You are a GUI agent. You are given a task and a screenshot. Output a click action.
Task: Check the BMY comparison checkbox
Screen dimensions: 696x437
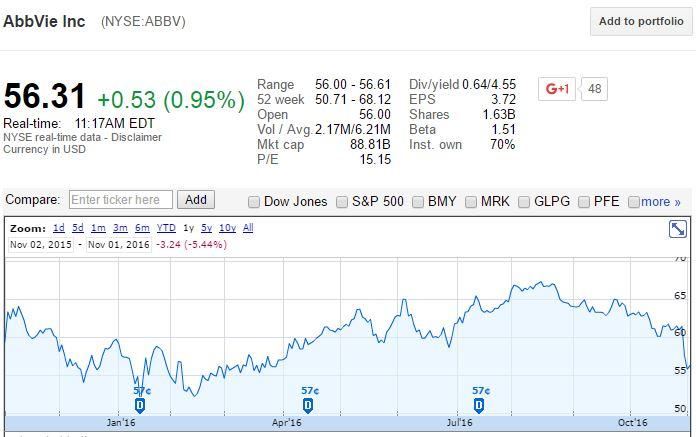click(x=418, y=202)
